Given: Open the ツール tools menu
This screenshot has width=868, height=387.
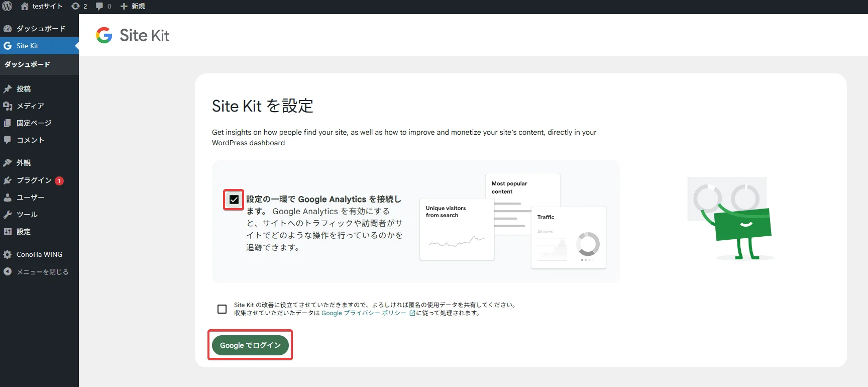Looking at the screenshot, I should point(39,215).
